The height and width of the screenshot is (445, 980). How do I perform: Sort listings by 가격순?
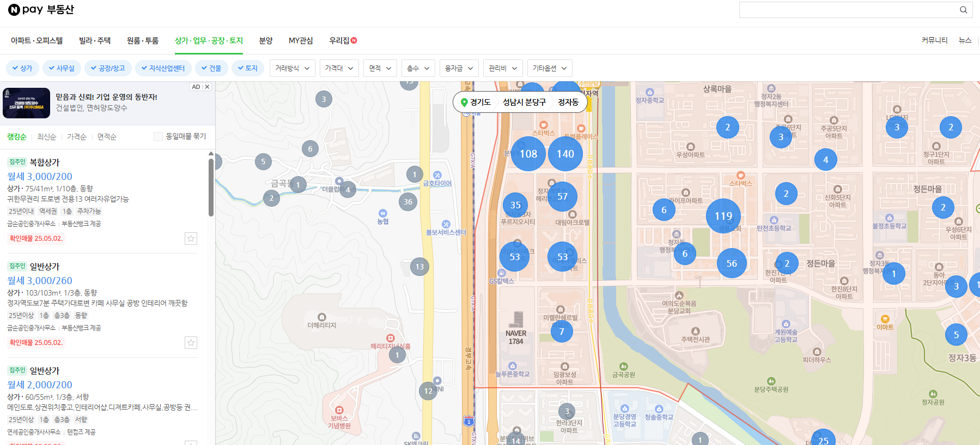point(77,137)
